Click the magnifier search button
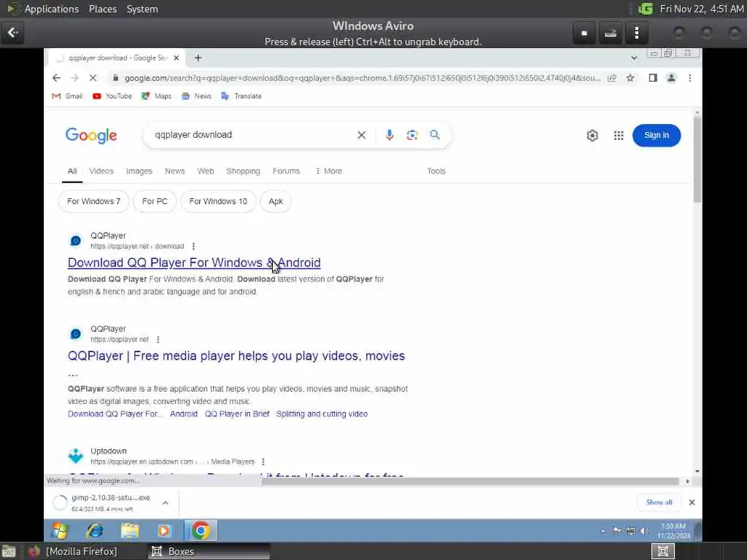This screenshot has height=560, width=747. (x=435, y=135)
